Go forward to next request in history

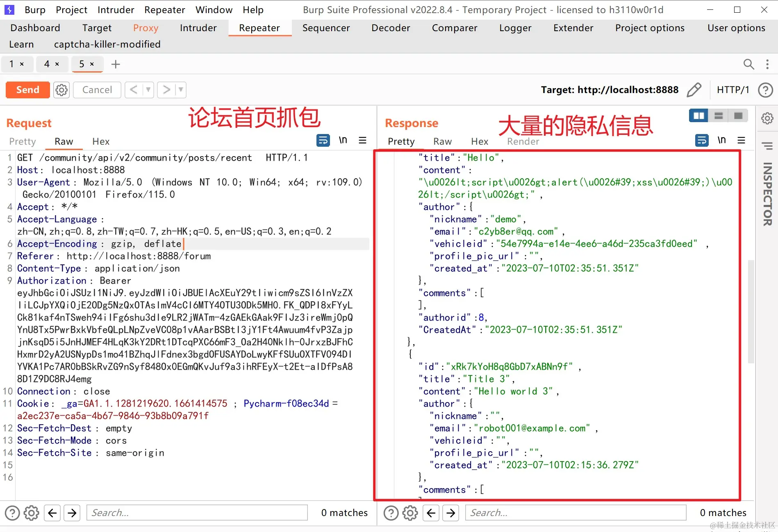[x=166, y=90]
